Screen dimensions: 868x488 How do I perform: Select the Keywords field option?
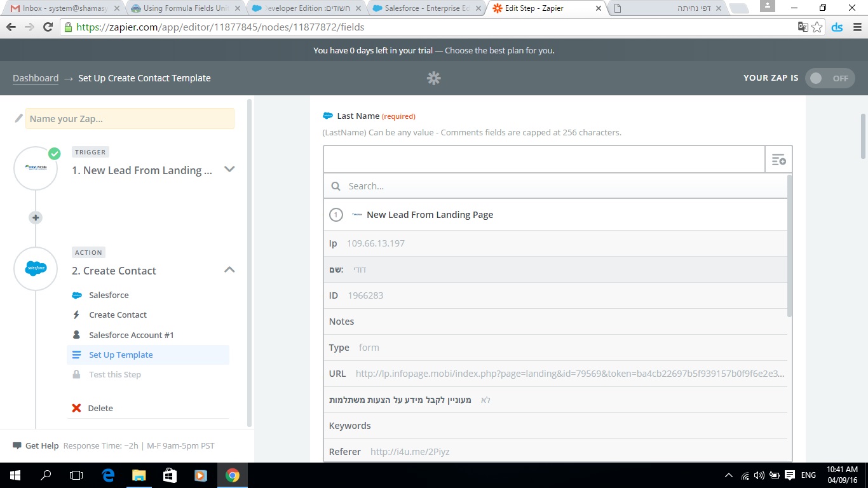(555, 426)
